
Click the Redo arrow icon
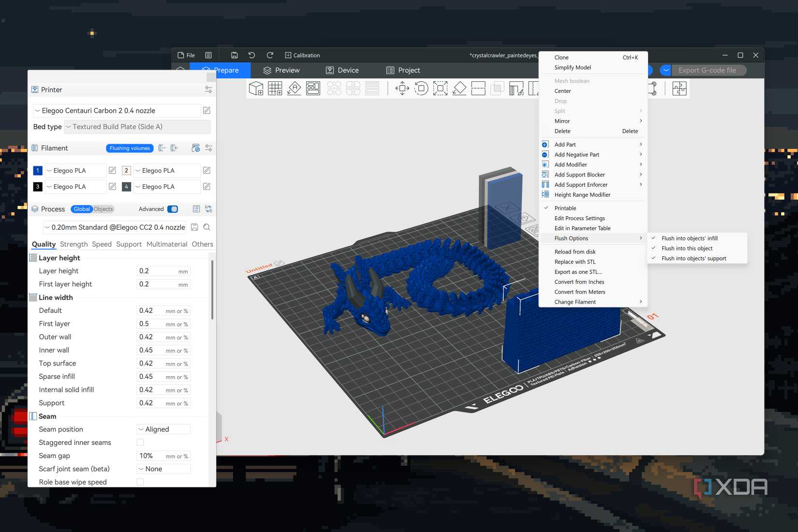[x=270, y=55]
